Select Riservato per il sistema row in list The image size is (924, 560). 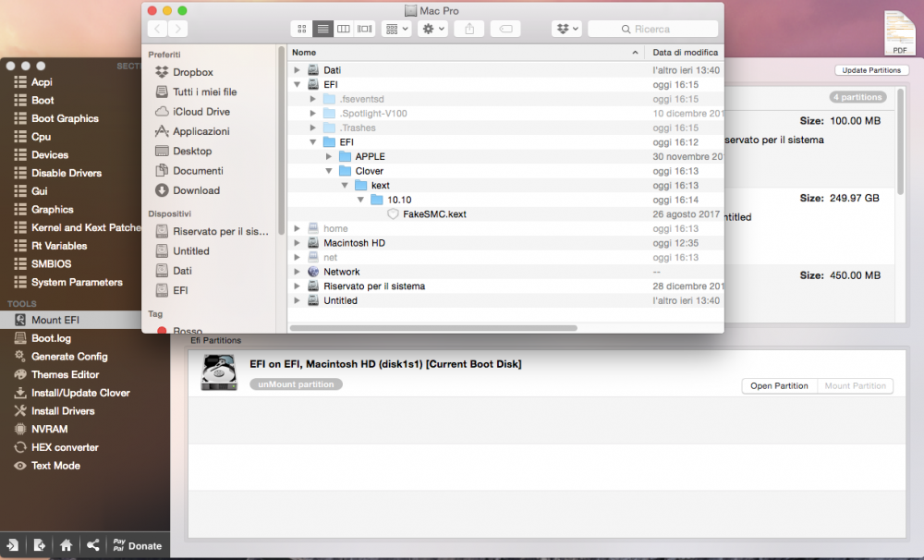[505, 286]
